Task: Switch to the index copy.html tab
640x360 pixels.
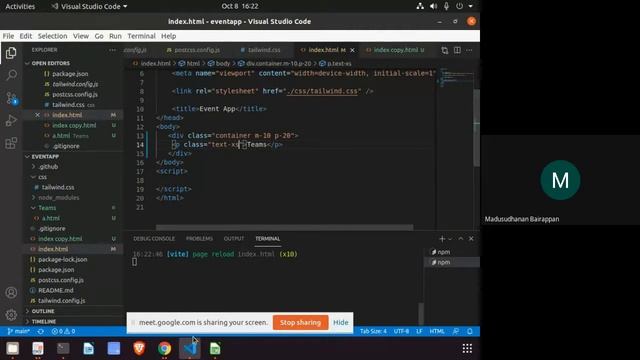Action: point(395,50)
